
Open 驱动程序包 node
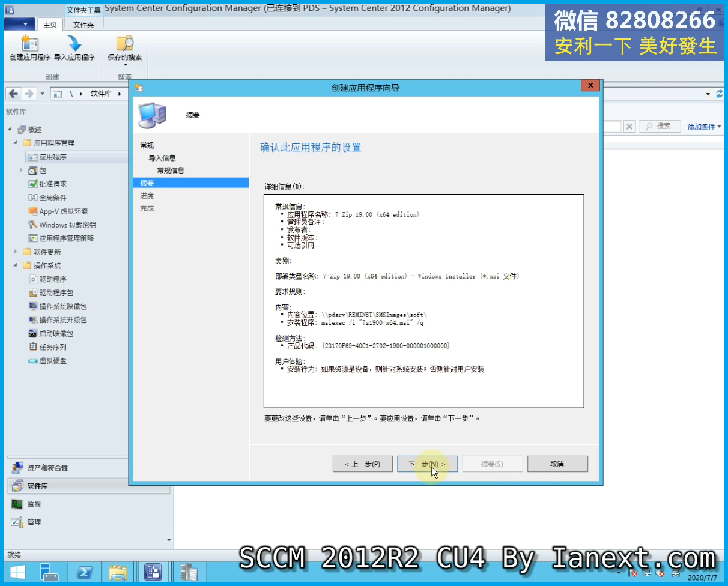56,293
